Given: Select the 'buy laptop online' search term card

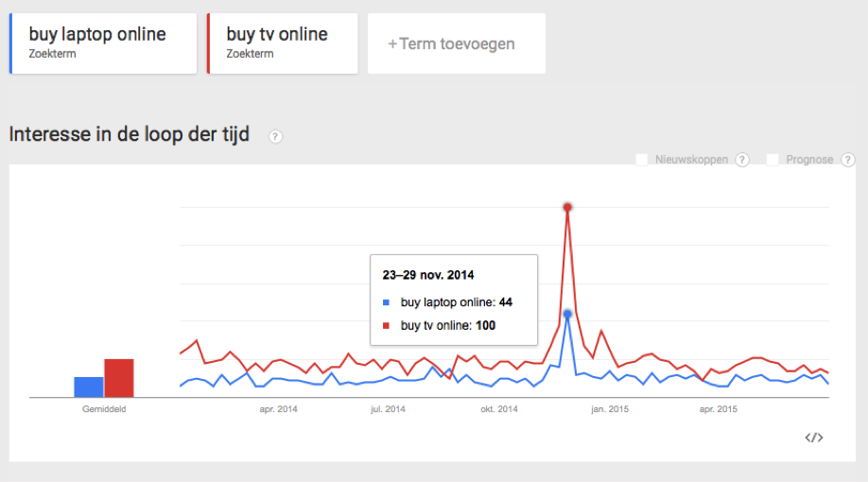Looking at the screenshot, I should point(103,43).
